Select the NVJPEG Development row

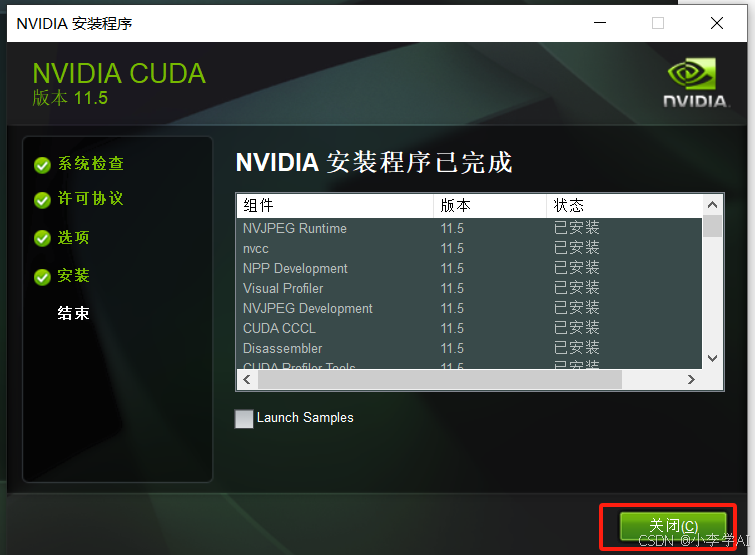[469, 309]
